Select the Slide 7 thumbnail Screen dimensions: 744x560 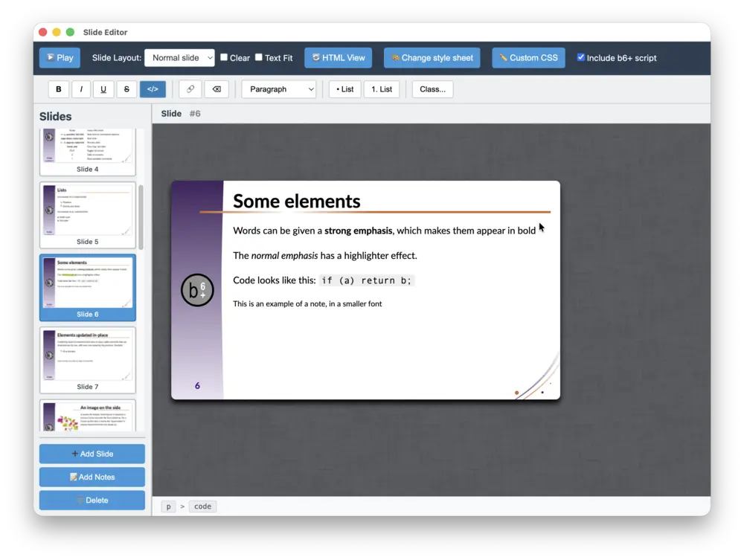tap(87, 359)
